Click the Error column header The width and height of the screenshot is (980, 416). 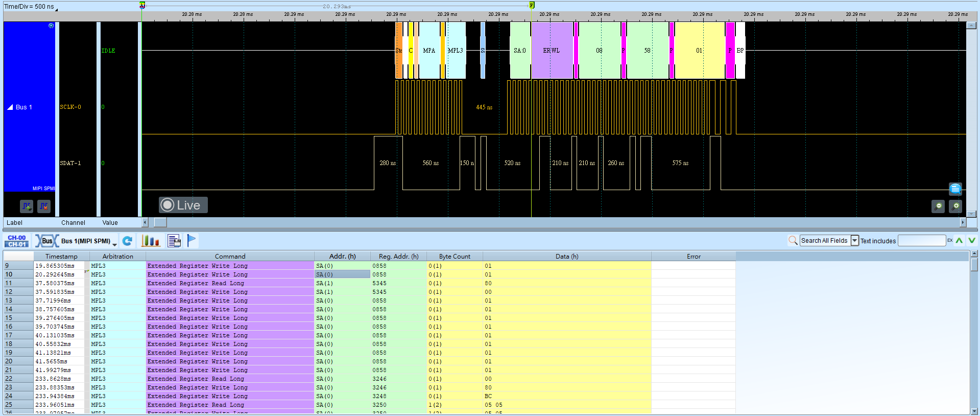694,257
